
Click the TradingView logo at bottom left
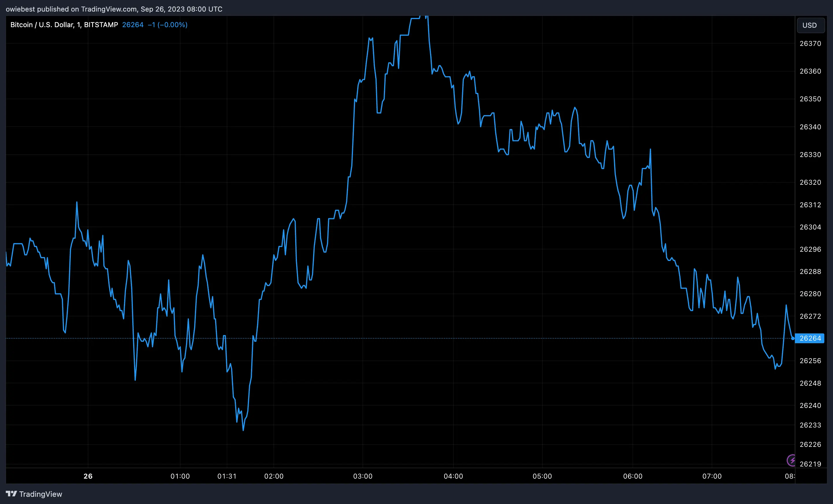click(x=34, y=494)
